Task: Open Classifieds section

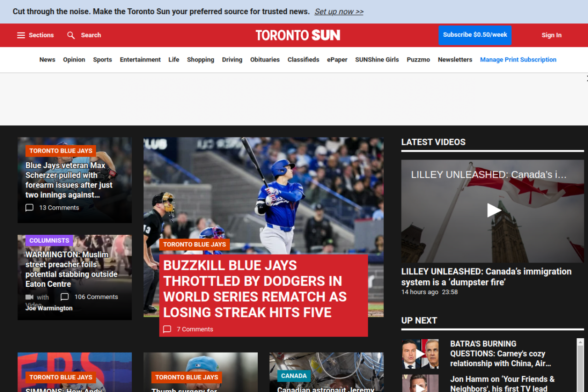Action: (303, 60)
